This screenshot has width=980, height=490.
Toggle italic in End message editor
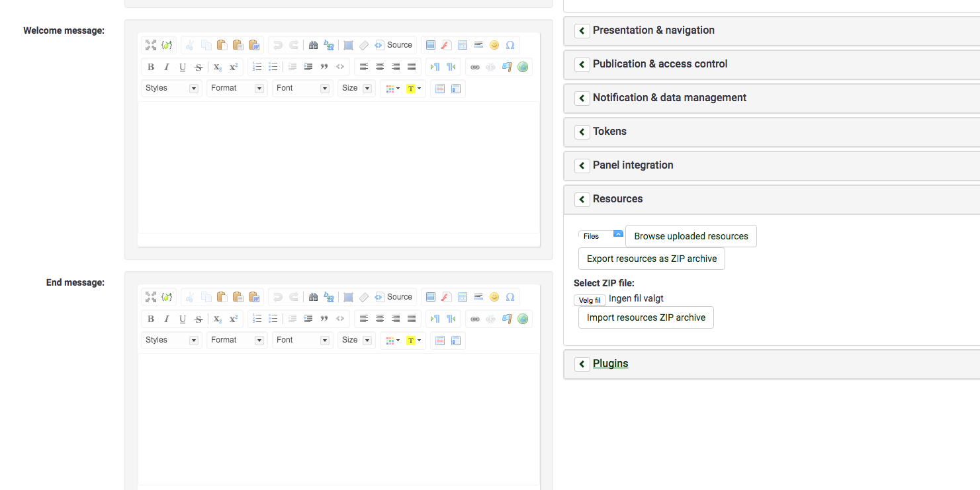click(167, 319)
